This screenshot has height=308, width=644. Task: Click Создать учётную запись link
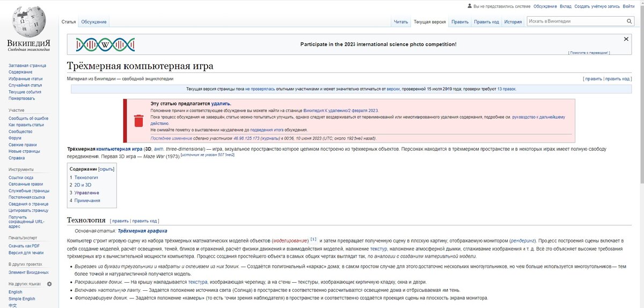click(x=597, y=6)
